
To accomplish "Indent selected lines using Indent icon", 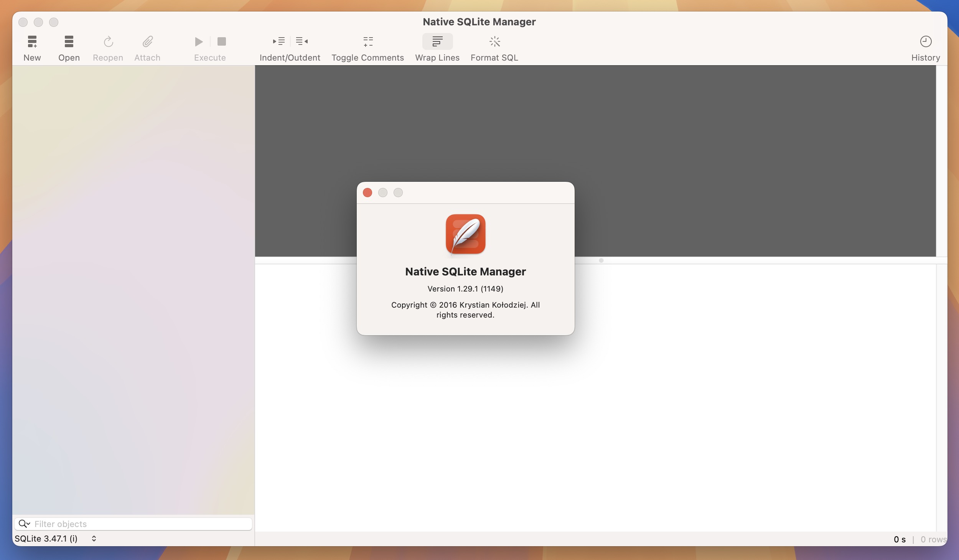I will (279, 41).
